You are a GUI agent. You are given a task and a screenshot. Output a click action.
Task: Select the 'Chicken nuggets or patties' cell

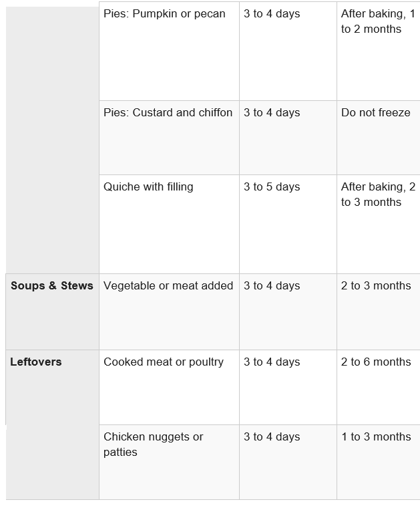pos(169,463)
